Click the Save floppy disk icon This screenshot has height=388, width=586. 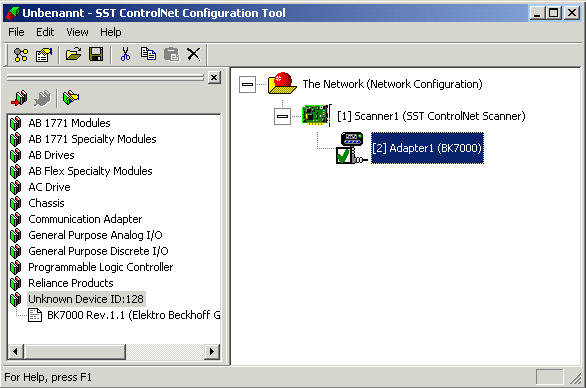[96, 55]
